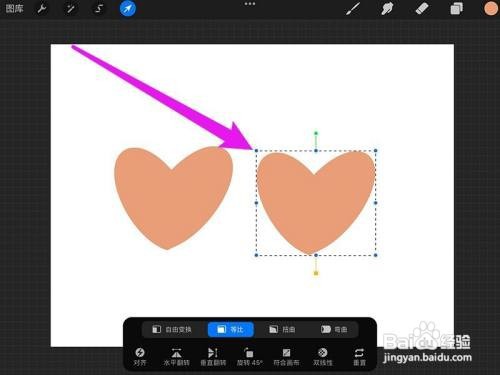This screenshot has height=375, width=500.
Task: Open the 图库 gallery
Action: tap(15, 8)
